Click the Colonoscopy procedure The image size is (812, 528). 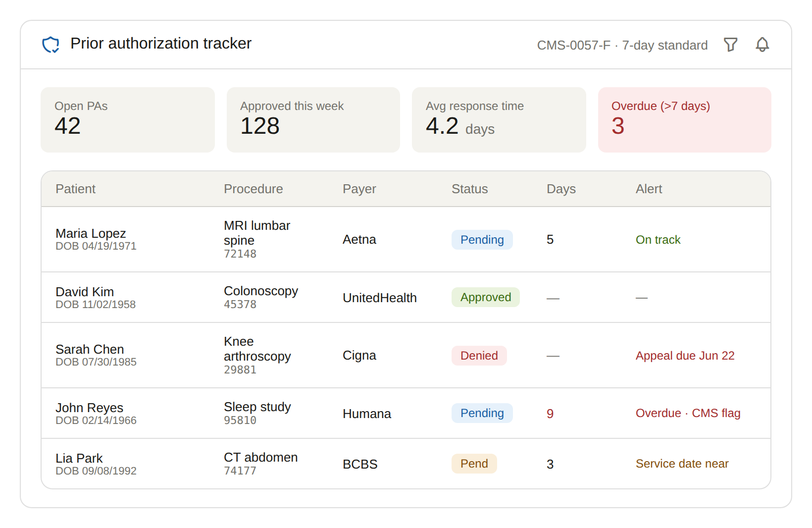tap(261, 291)
